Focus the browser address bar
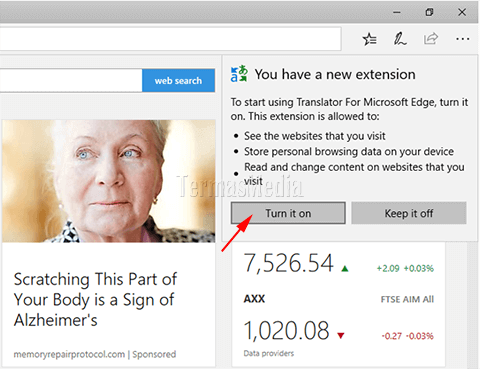The width and height of the screenshot is (480, 369). (170, 39)
